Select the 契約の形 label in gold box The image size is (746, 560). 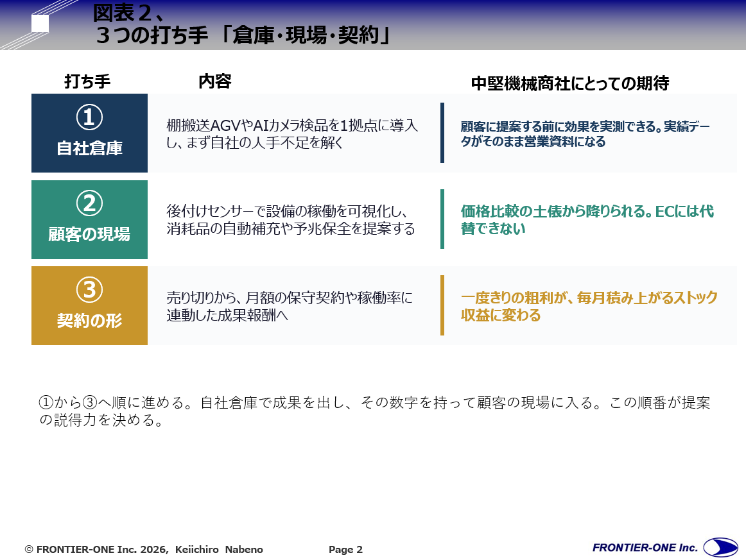89,320
